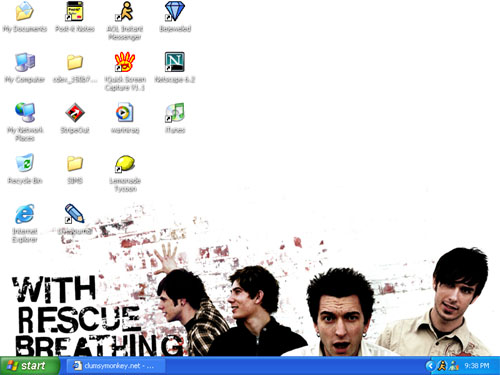Select the SIMS folder
The height and width of the screenshot is (375, 500).
click(75, 163)
